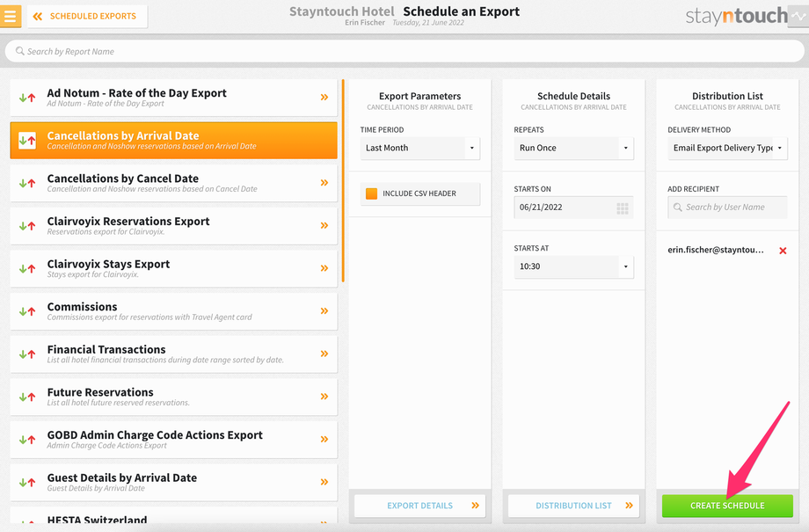Screen dimensions: 809x532
Task: Expand Guest Details by Arrival Date chevron
Action: tap(324, 483)
